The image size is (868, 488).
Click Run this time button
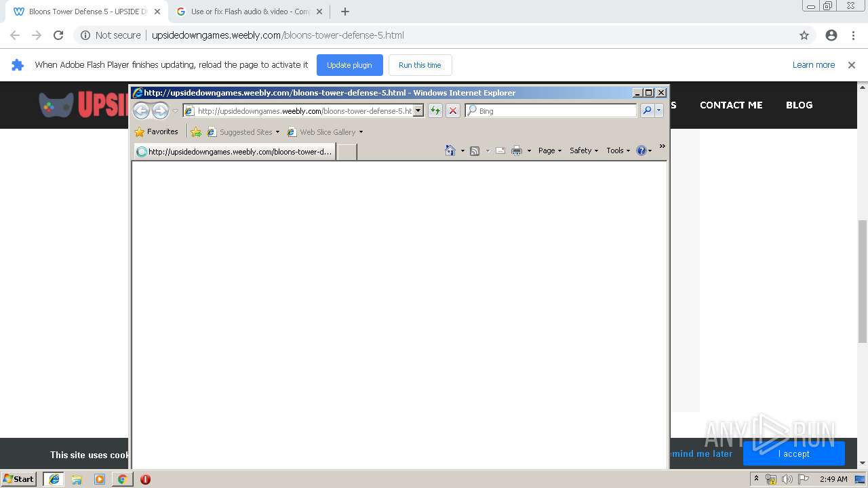pyautogui.click(x=420, y=65)
